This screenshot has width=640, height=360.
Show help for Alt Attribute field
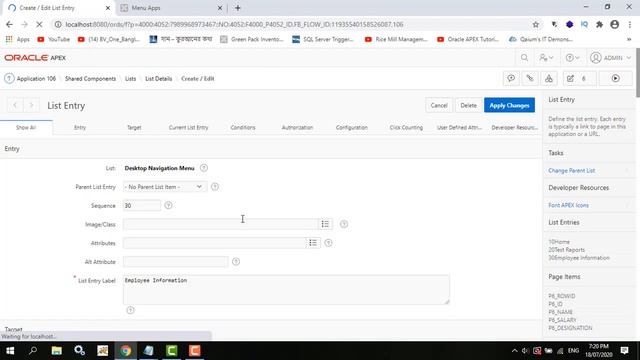pyautogui.click(x=236, y=262)
